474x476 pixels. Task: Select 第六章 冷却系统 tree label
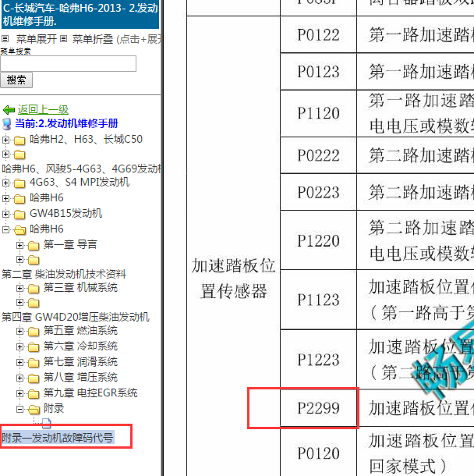click(x=80, y=346)
